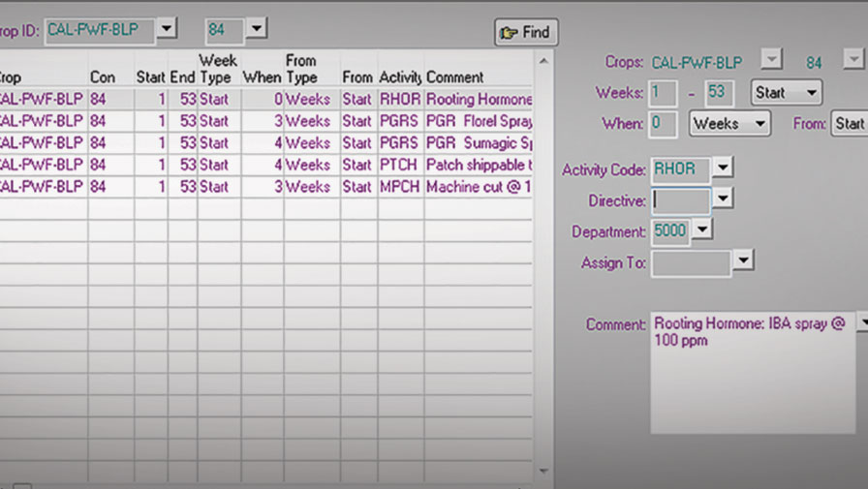Viewport: 868px width, 489px height.
Task: Open the Crop ID CAL-PWF-BLP dropdown
Action: (x=167, y=28)
